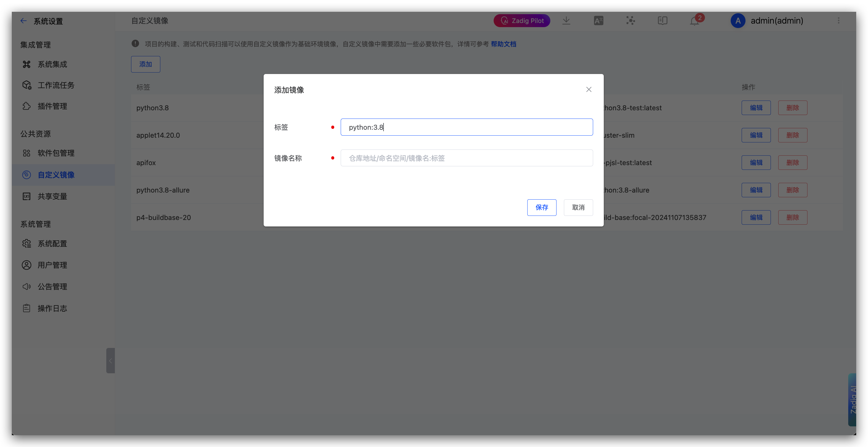Switch to 软件包管理 in the sidebar

click(56, 153)
